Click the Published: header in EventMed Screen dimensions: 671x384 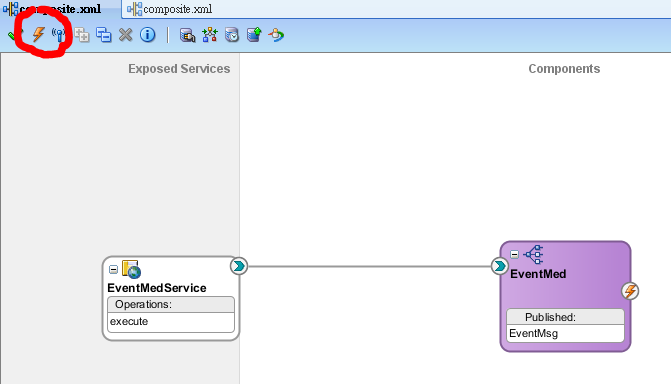[565, 317]
